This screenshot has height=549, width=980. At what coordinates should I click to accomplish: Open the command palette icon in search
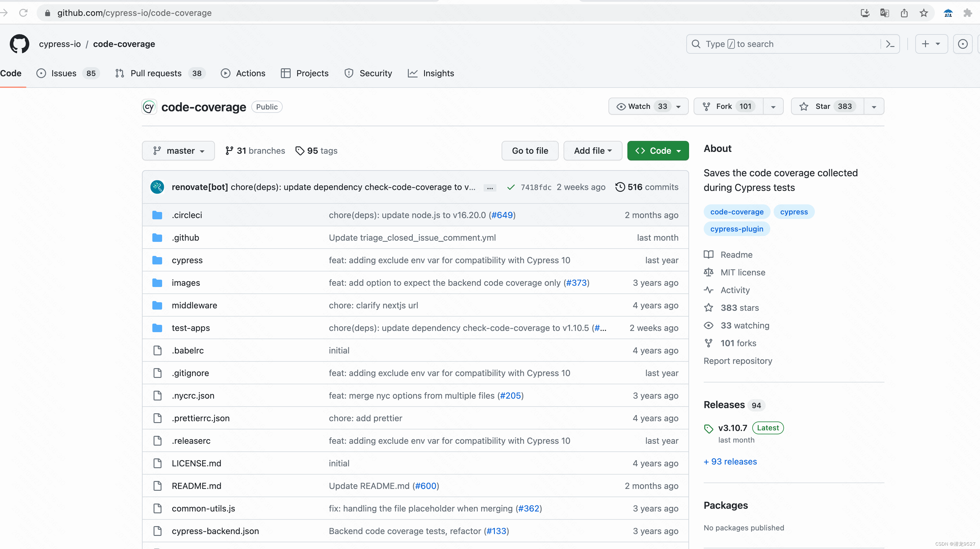click(890, 44)
